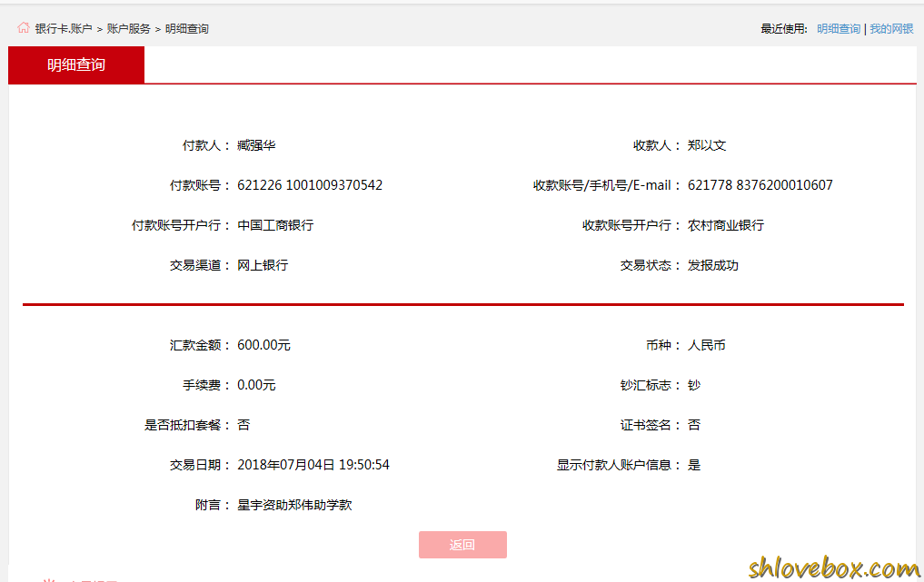This screenshot has height=582, width=924.
Task: Select payee name 郑以文
Action: point(707,145)
